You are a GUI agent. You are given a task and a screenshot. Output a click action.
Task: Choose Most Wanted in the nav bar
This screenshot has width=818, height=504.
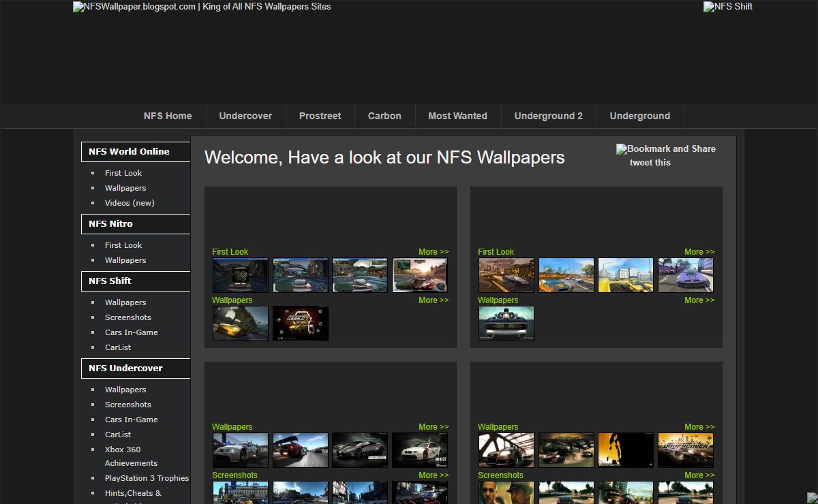[457, 116]
